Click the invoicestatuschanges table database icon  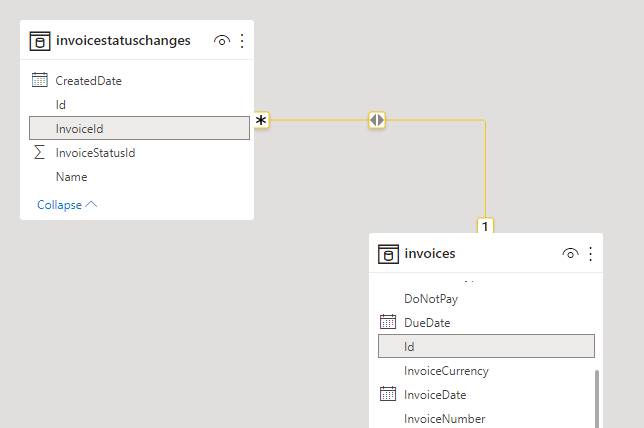click(40, 41)
